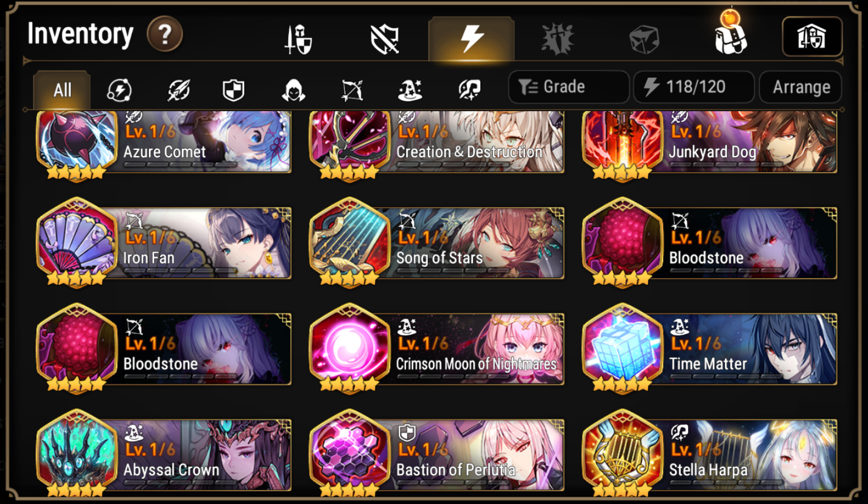Image resolution: width=868 pixels, height=504 pixels.
Task: Filter artifacts by Ranger bow class icon
Action: (x=352, y=91)
